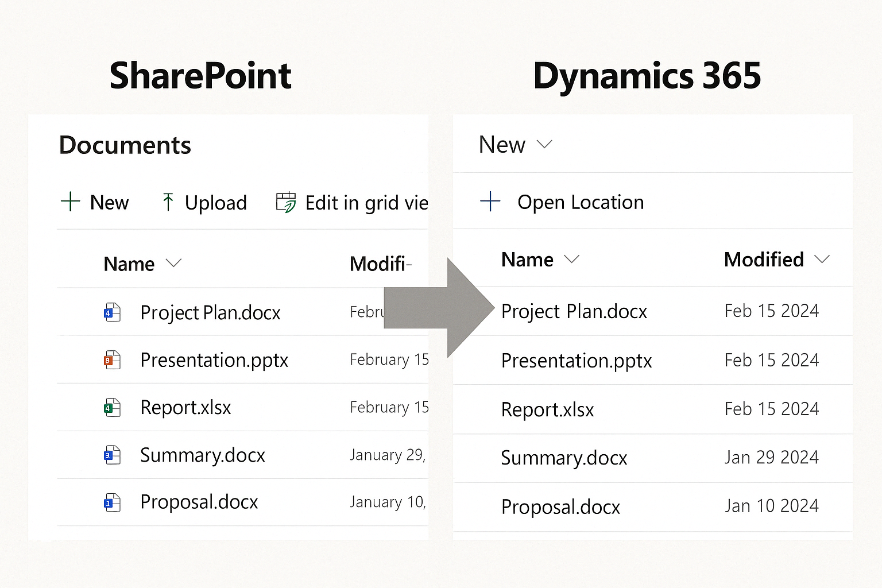The image size is (882, 588).
Task: Click Feb 15 2024 beside Report.xlsx in Dynamics
Action: [x=772, y=409]
